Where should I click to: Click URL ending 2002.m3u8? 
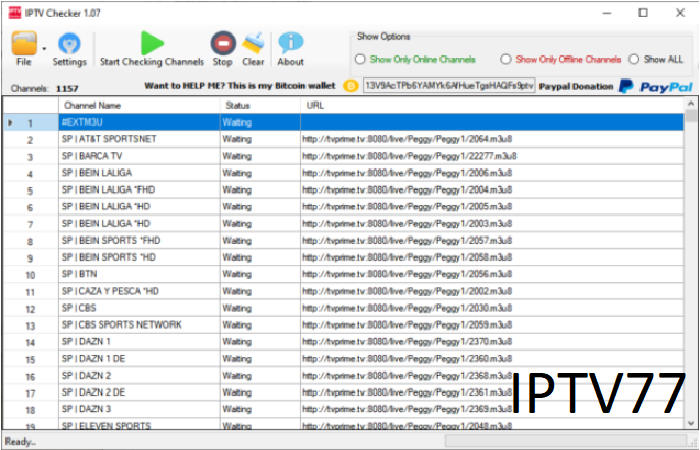coord(492,291)
